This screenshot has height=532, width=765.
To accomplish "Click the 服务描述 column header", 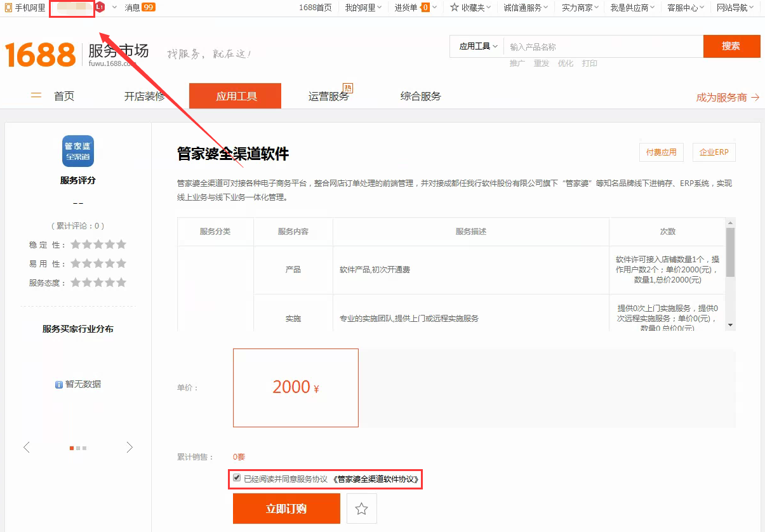I will (471, 232).
